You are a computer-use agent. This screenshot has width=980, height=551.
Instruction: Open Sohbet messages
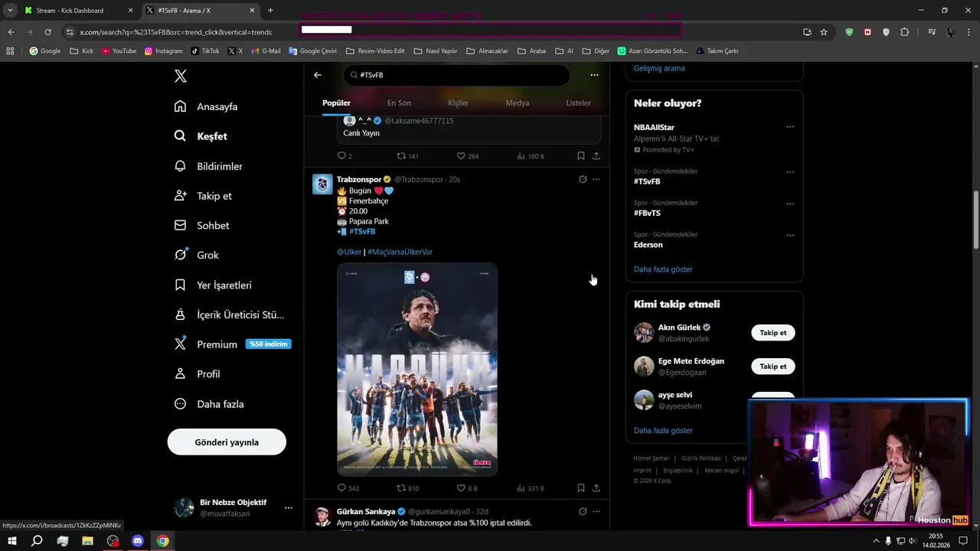click(x=201, y=226)
